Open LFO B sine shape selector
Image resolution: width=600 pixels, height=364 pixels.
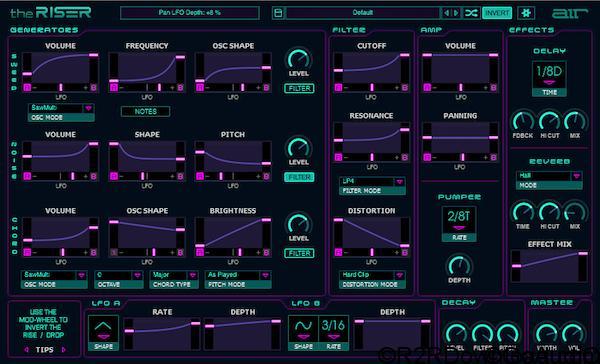[x=303, y=333]
